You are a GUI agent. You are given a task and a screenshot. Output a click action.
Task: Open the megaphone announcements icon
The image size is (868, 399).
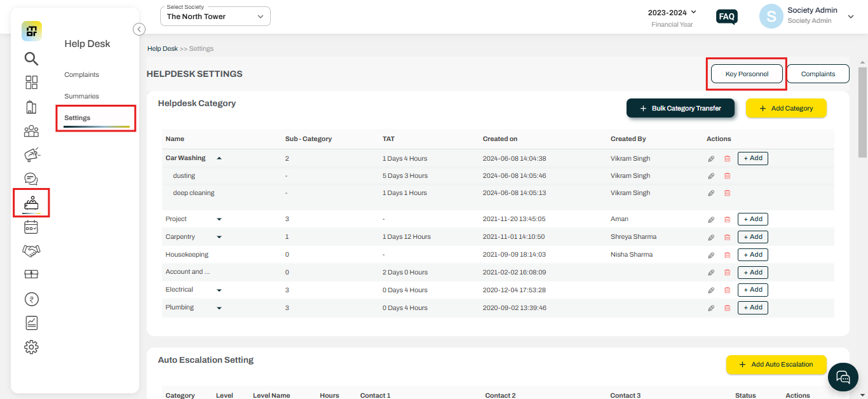31,154
